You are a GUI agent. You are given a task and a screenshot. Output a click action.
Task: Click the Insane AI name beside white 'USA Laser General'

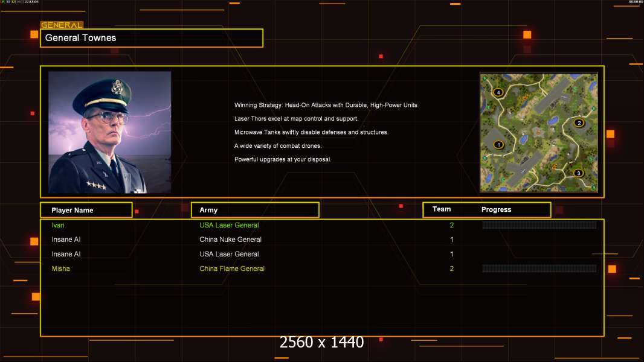pyautogui.click(x=66, y=254)
